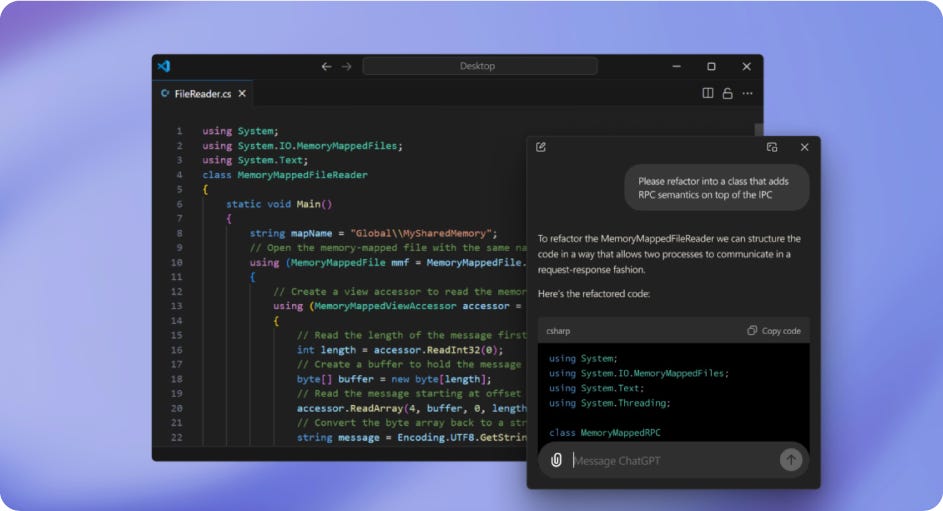The height and width of the screenshot is (511, 943).
Task: Click line number 14 in the gutter
Action: [x=176, y=320]
